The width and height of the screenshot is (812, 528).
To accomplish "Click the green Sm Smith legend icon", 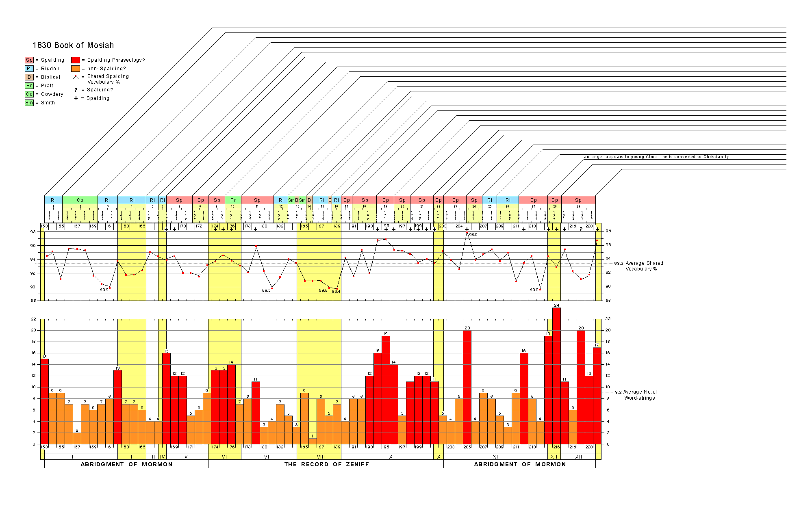I will pos(29,103).
